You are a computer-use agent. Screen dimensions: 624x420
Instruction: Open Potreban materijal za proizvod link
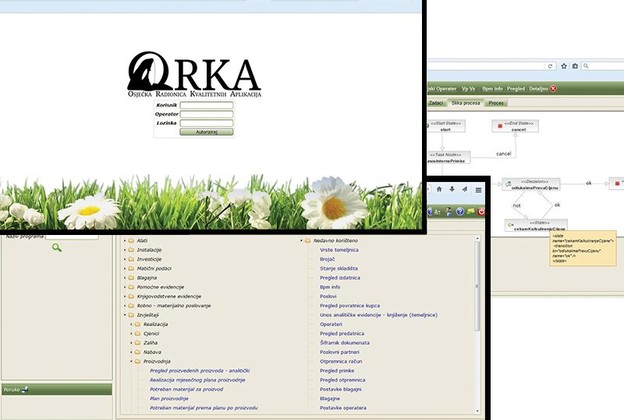point(186,389)
